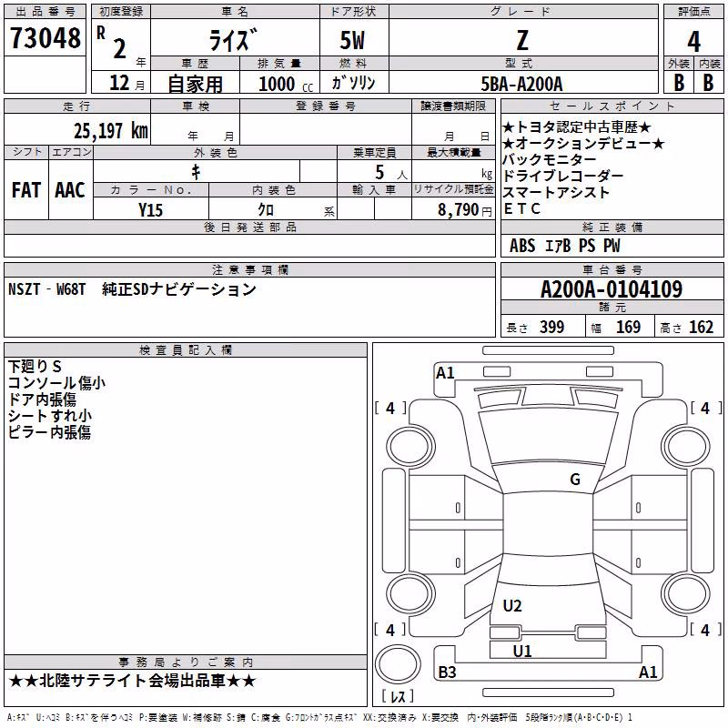
Task: Select the ドライブレコーダー line
Action: (562, 176)
